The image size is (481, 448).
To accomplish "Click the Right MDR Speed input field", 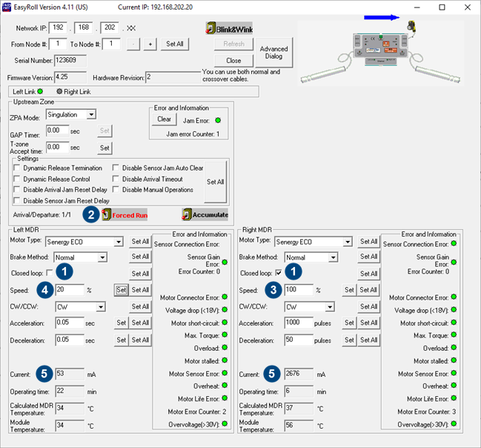I will coord(299,290).
